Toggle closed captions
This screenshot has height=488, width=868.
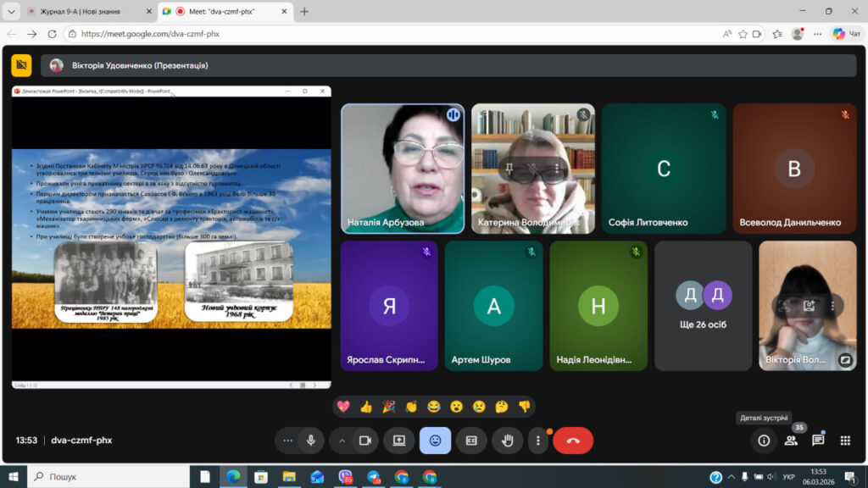click(x=471, y=441)
